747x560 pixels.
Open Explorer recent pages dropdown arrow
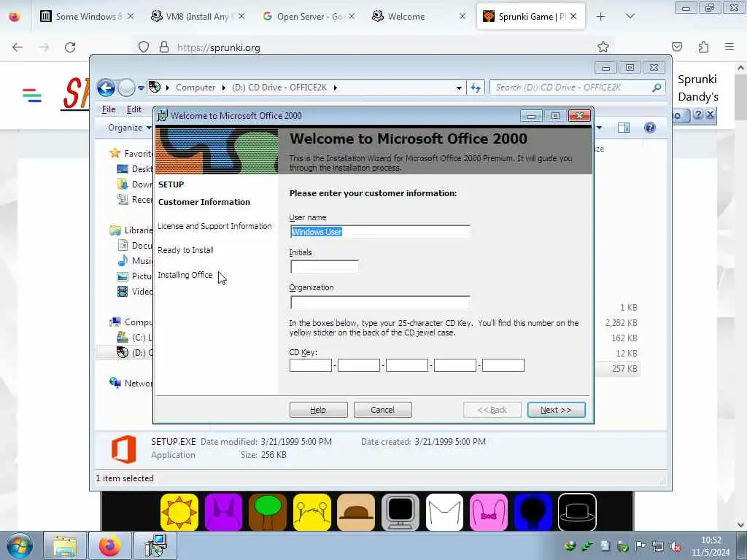pos(141,88)
